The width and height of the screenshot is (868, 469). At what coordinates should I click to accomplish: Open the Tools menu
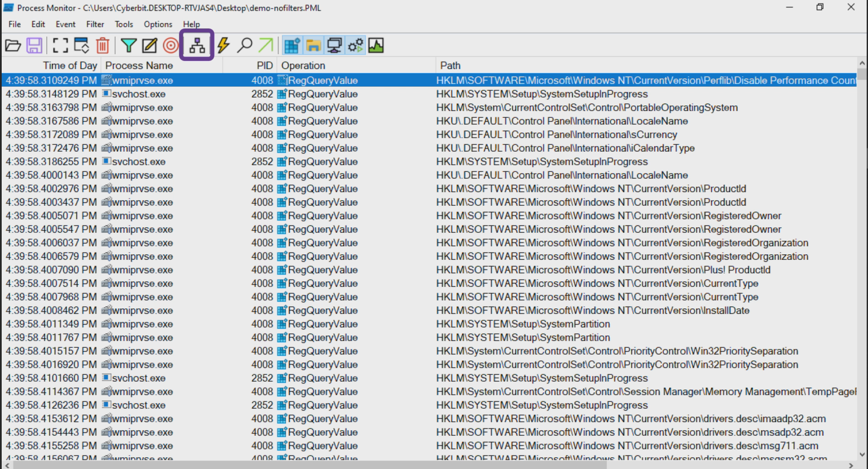click(124, 24)
